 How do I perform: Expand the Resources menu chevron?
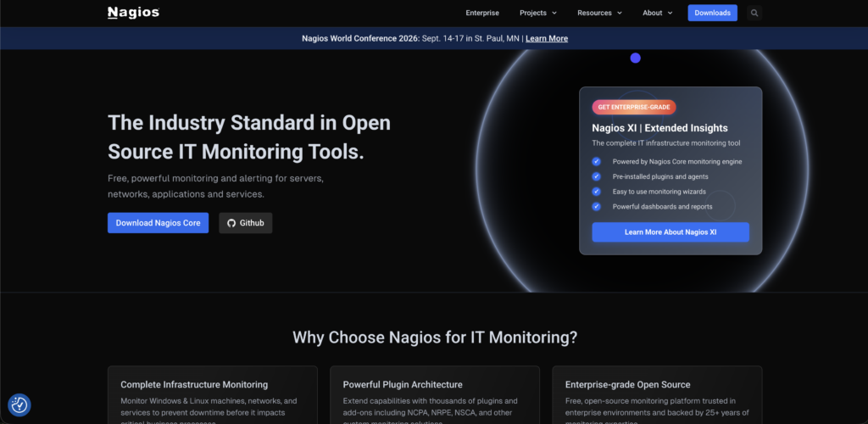tap(620, 14)
